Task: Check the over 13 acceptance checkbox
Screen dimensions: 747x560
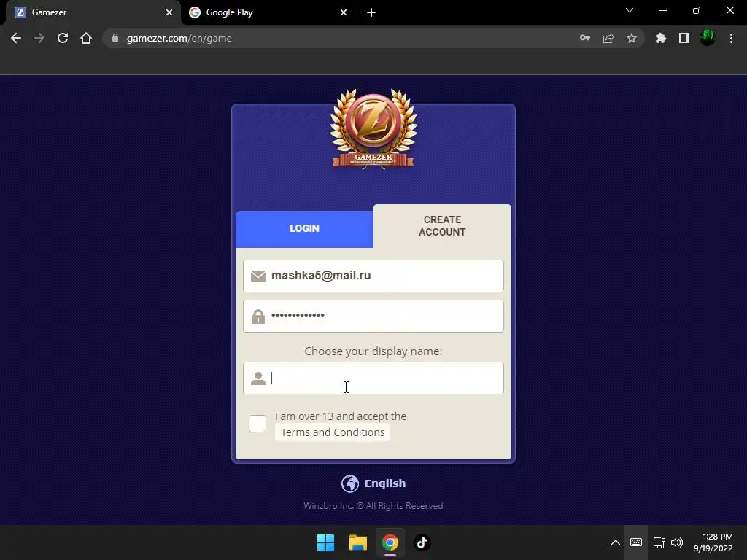Action: point(258,424)
